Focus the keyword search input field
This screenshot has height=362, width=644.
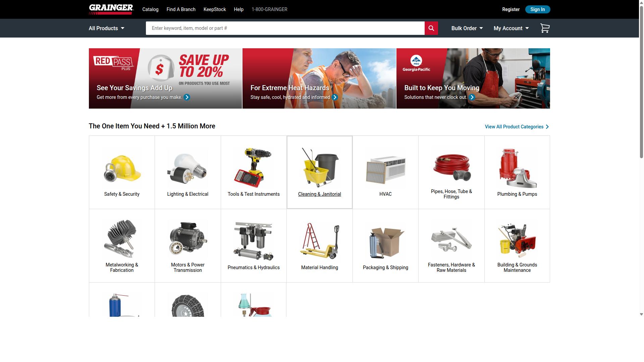[285, 28]
